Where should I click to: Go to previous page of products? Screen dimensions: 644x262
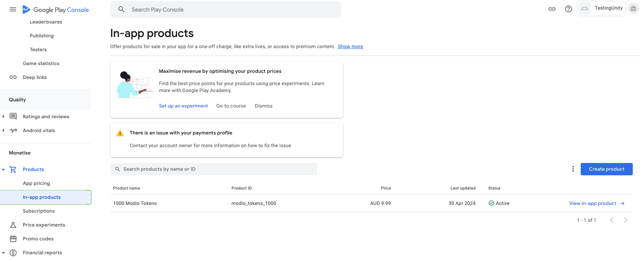612,220
